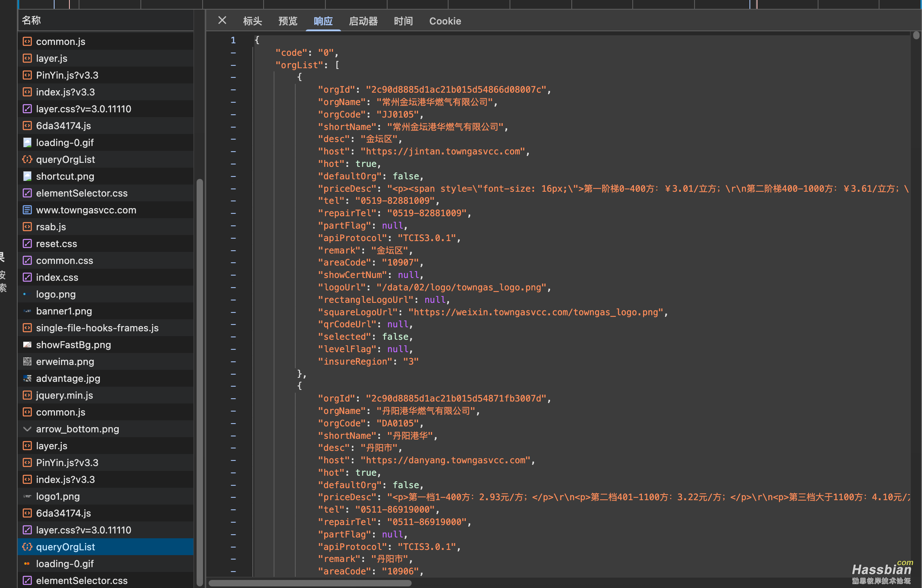The image size is (922, 588).
Task: Select the reset.css request
Action: coord(106,243)
